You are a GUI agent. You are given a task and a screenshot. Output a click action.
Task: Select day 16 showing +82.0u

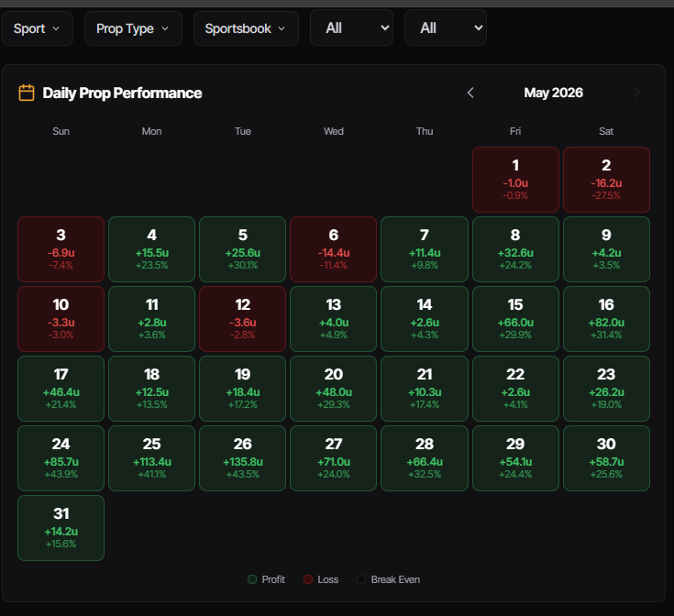606,319
